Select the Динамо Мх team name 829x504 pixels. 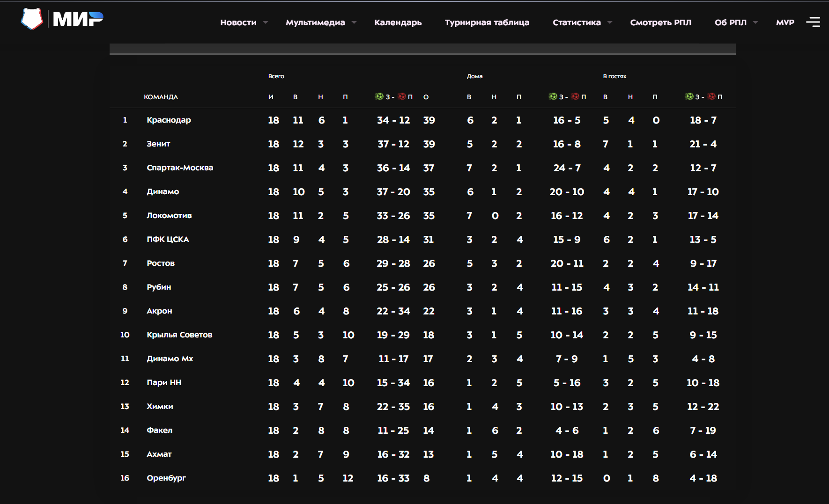[170, 359]
